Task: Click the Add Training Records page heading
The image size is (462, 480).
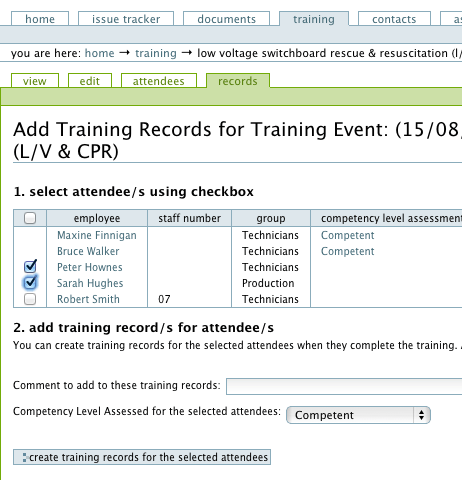Action: point(237,140)
